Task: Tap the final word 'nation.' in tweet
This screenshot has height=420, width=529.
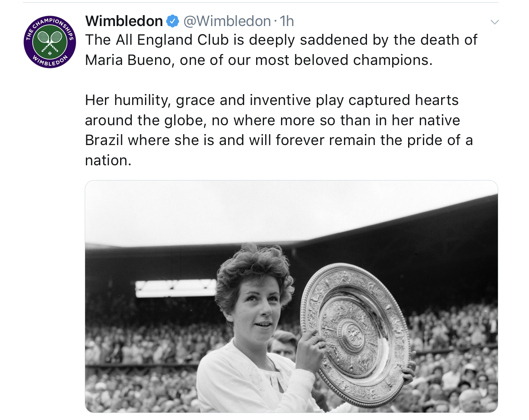Action: pyautogui.click(x=108, y=160)
